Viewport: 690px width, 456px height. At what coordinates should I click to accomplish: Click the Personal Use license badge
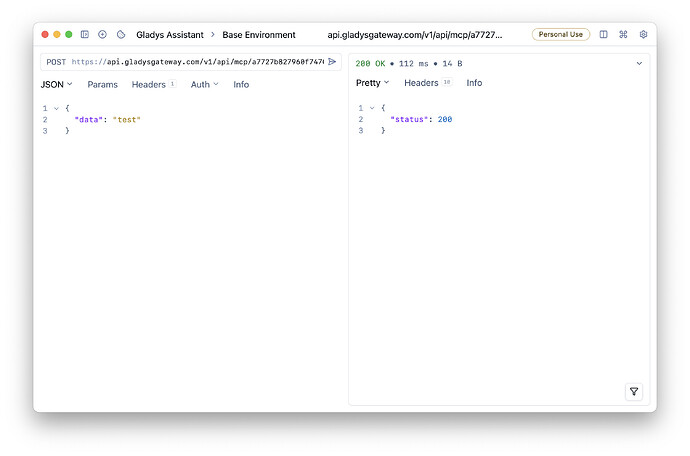[560, 34]
